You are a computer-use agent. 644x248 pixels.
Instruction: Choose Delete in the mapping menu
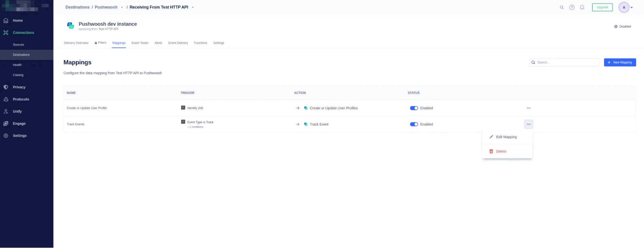(x=501, y=152)
